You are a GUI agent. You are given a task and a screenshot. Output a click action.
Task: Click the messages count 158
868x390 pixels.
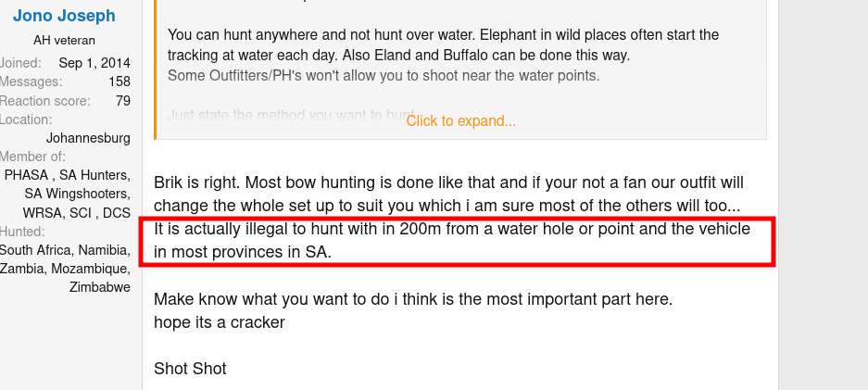tap(120, 82)
